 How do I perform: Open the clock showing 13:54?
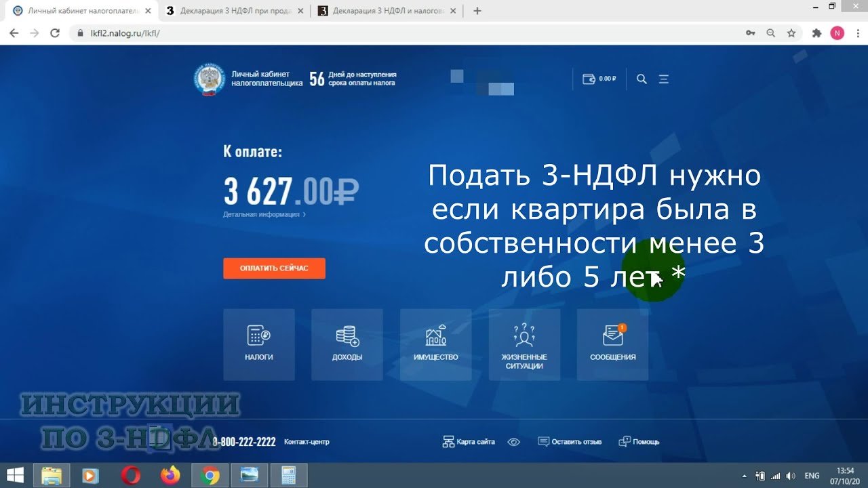846,476
